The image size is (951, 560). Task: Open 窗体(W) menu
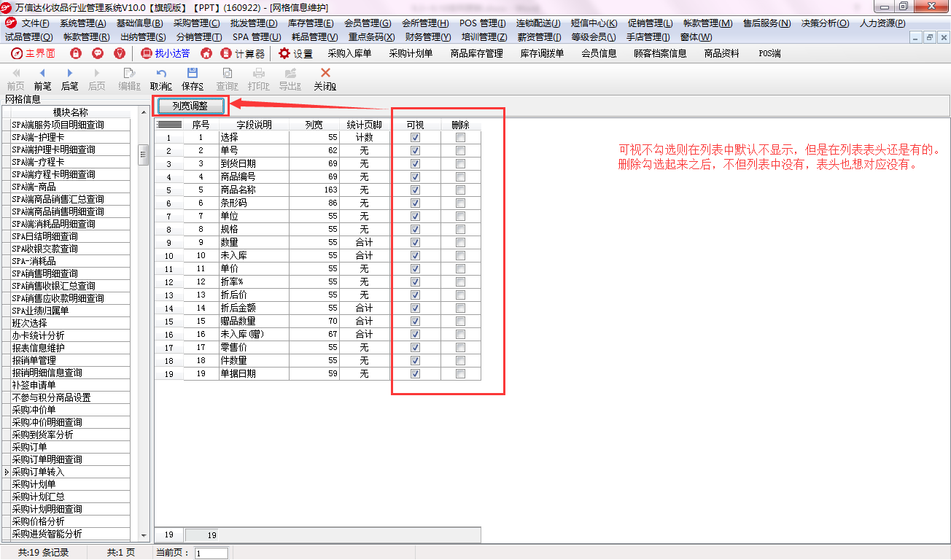pyautogui.click(x=696, y=36)
